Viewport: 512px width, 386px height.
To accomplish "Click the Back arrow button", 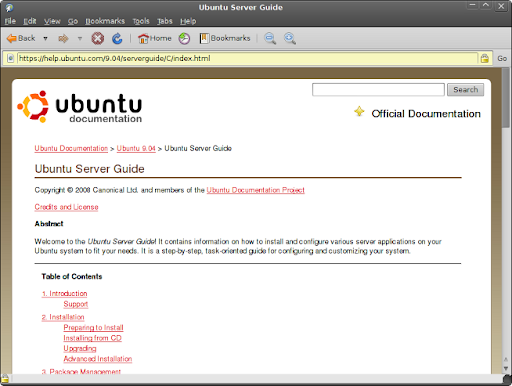I will [x=21, y=38].
